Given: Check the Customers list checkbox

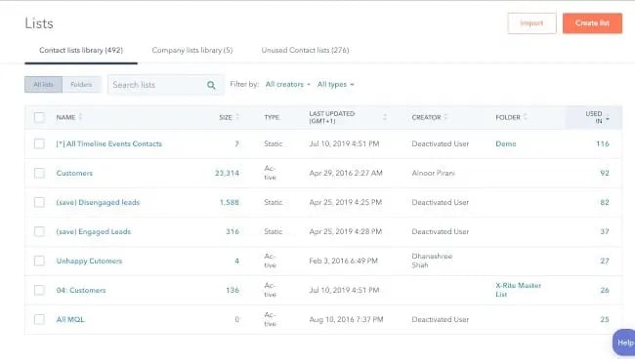Looking at the screenshot, I should click(39, 173).
